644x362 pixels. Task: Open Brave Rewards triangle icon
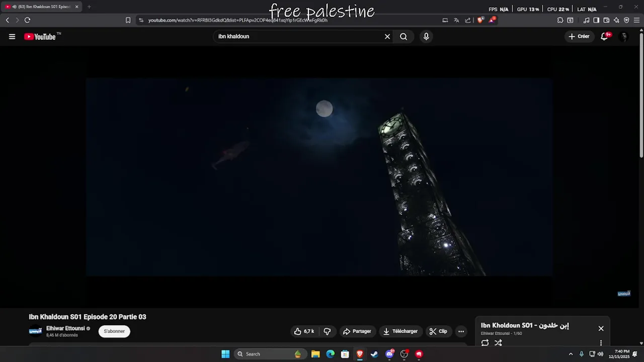(x=492, y=20)
